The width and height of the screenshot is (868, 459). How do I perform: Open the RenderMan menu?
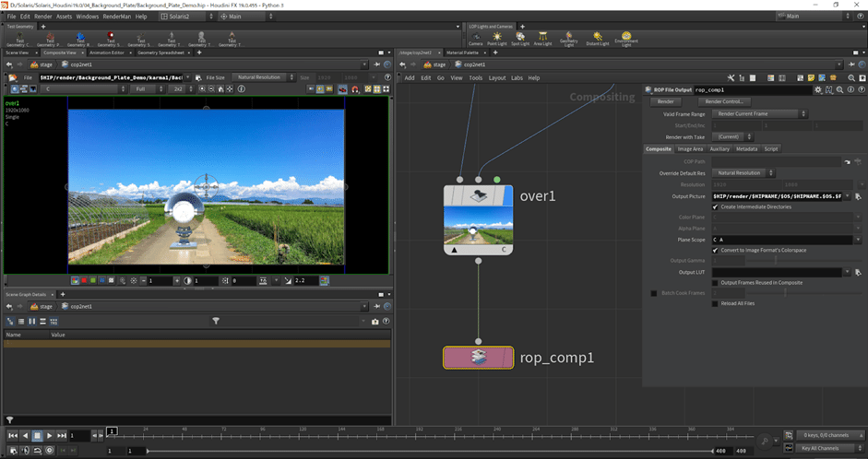coord(117,17)
